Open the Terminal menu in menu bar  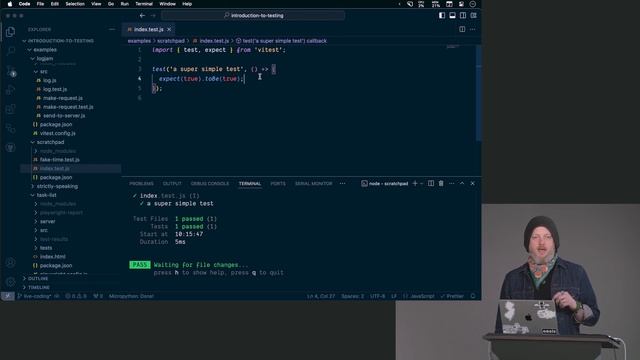tap(144, 4)
